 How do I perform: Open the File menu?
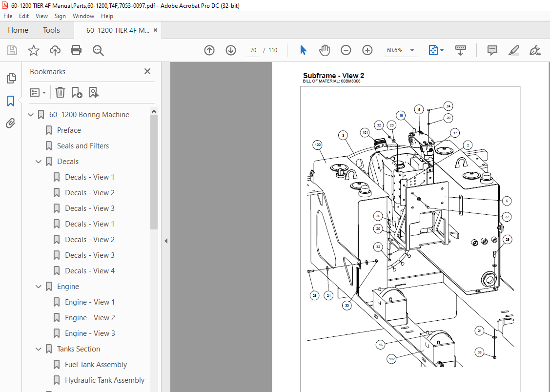click(x=8, y=16)
